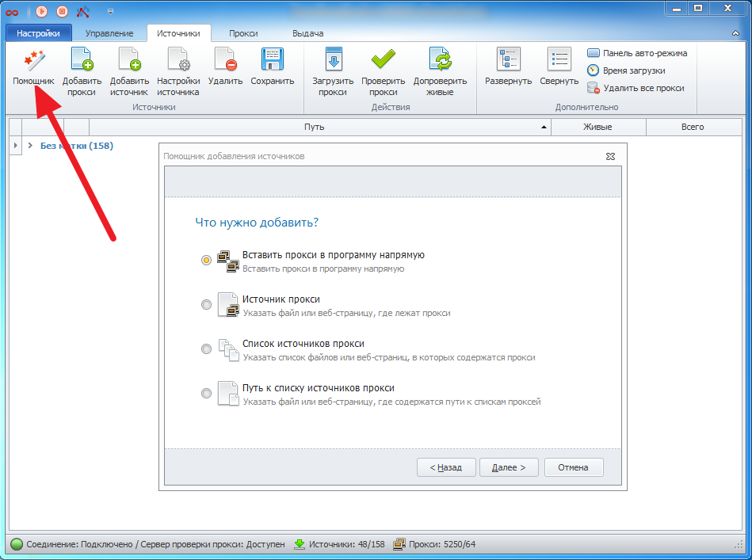
Task: Open Настройки источника settings
Action: tap(178, 61)
